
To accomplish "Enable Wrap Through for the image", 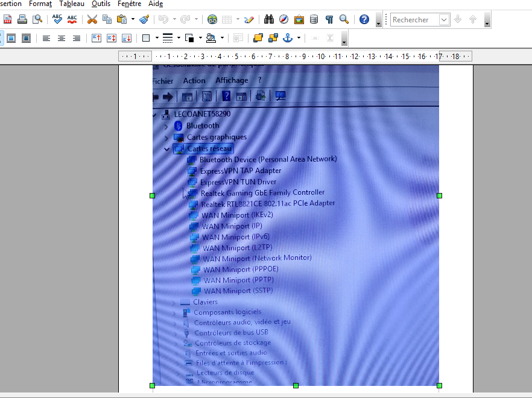I will (26, 38).
